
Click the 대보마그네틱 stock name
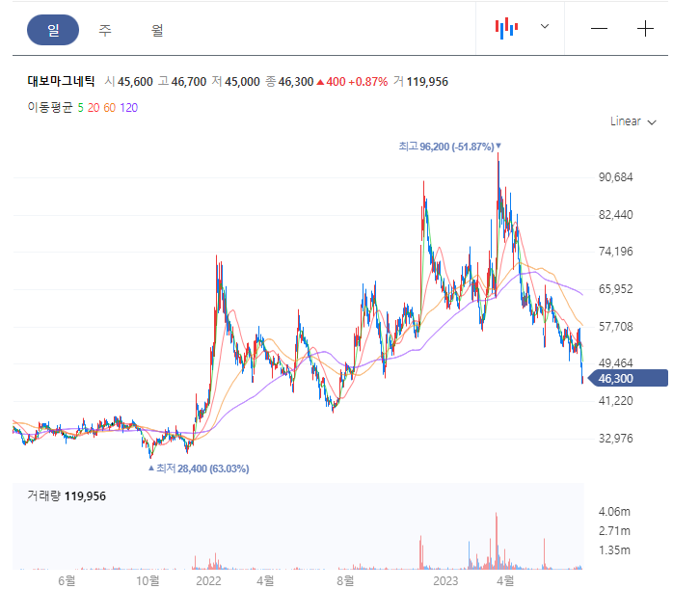pos(61,82)
